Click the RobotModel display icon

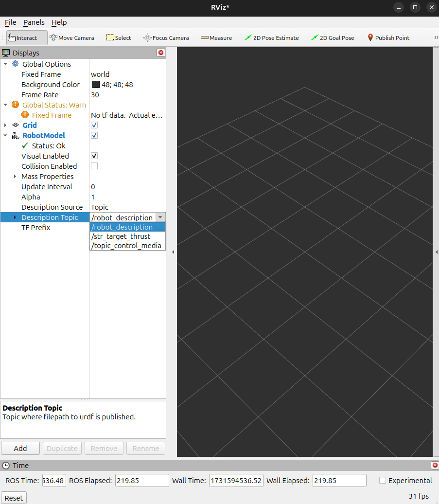(16, 136)
